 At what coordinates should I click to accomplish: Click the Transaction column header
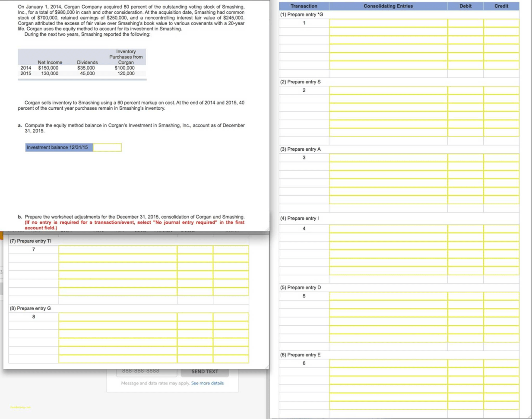(304, 6)
